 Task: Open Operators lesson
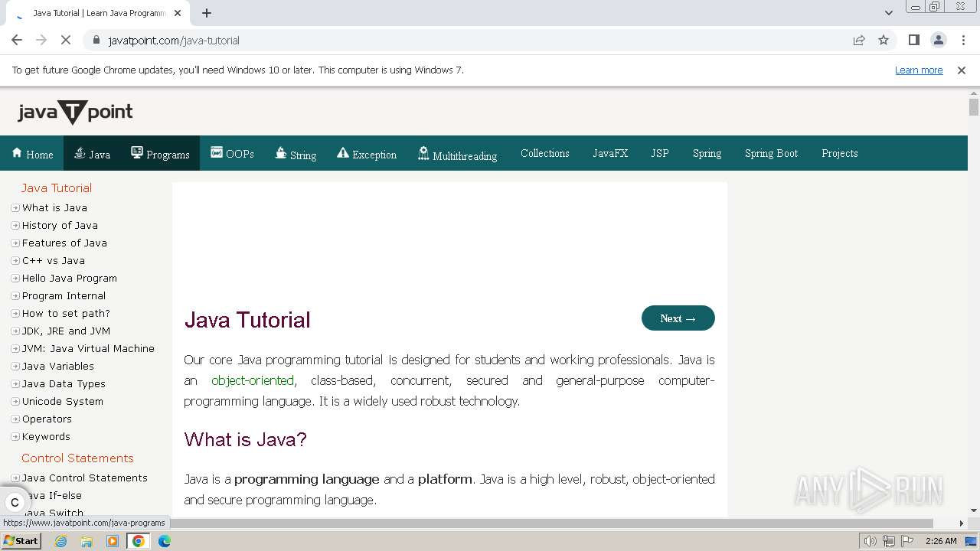[x=47, y=419]
